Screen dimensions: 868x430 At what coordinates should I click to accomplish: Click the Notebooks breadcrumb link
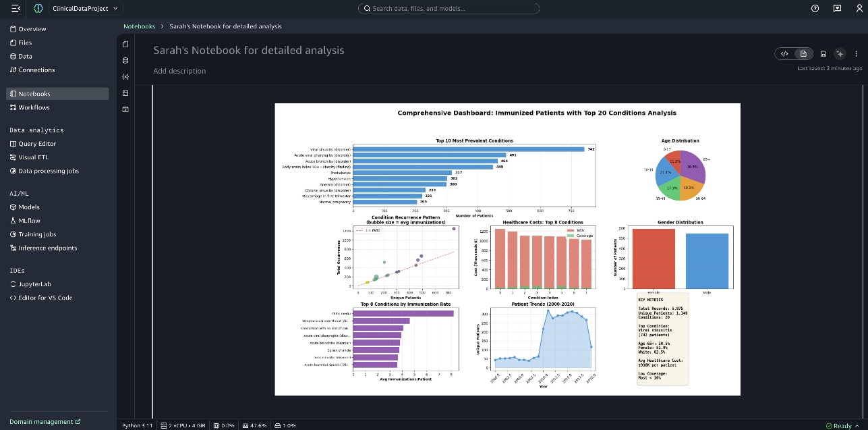139,26
